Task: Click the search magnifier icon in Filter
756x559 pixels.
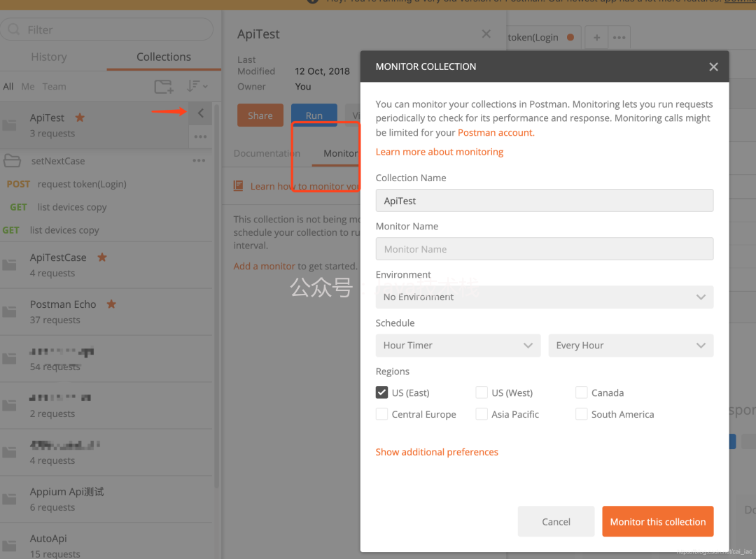Action: [x=14, y=29]
